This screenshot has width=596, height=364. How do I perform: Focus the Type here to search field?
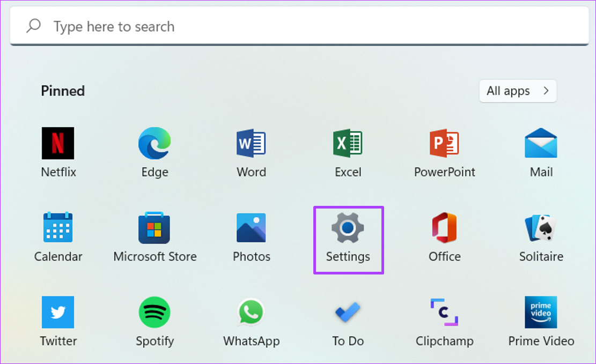(299, 26)
